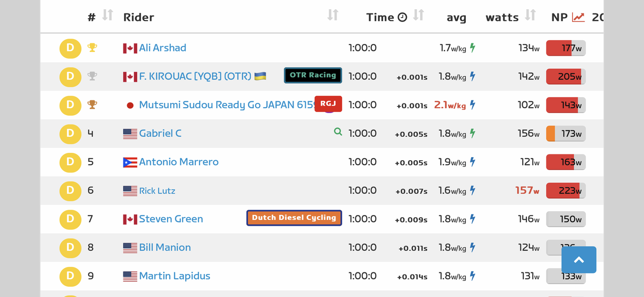Click the D category badge for Ali Arshad
This screenshot has width=644, height=297.
pyautogui.click(x=70, y=48)
